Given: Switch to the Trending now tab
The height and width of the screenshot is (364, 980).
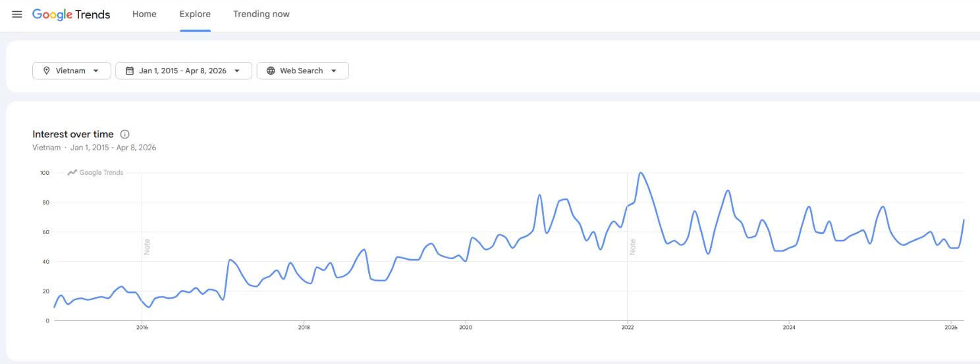Looking at the screenshot, I should click(x=261, y=14).
